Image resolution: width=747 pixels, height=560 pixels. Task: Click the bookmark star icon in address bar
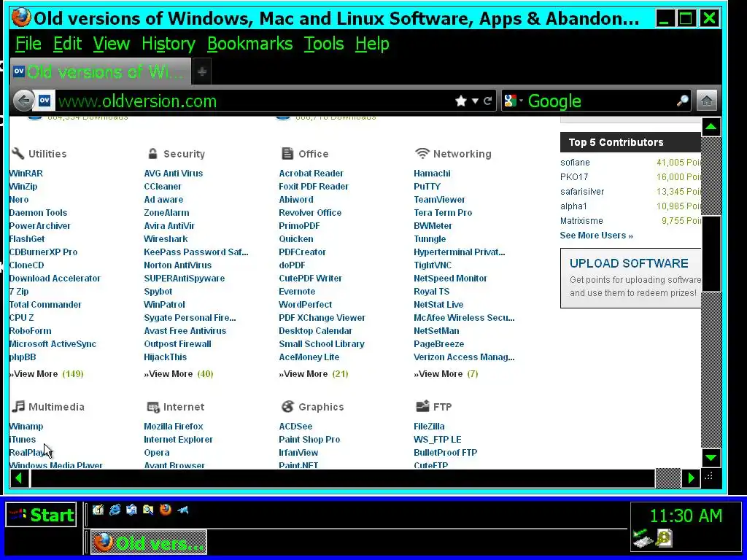[461, 101]
